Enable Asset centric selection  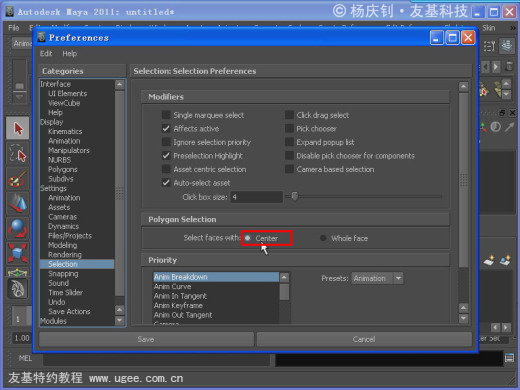point(166,169)
